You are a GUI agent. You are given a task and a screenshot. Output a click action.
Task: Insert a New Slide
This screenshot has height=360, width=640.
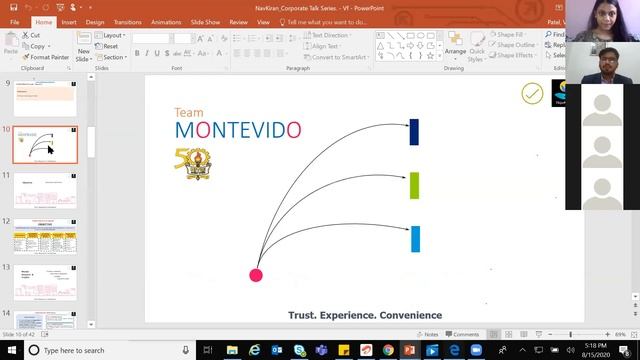pos(84,47)
